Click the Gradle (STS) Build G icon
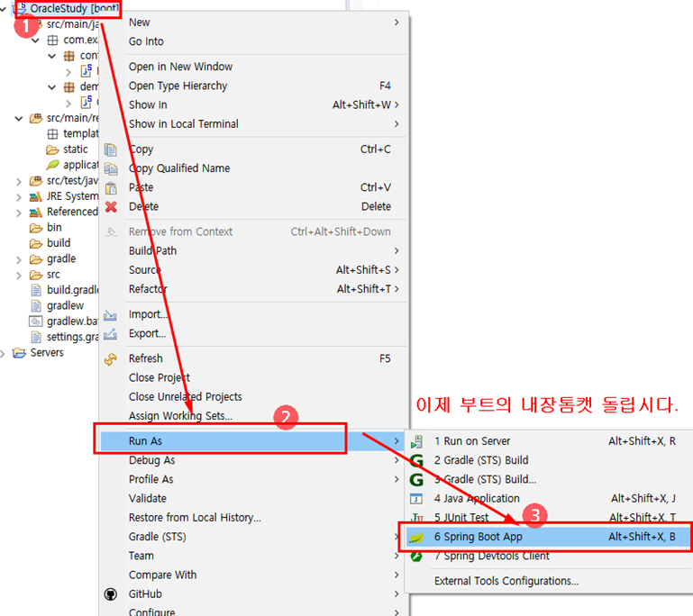This screenshot has height=616, width=693. click(416, 460)
